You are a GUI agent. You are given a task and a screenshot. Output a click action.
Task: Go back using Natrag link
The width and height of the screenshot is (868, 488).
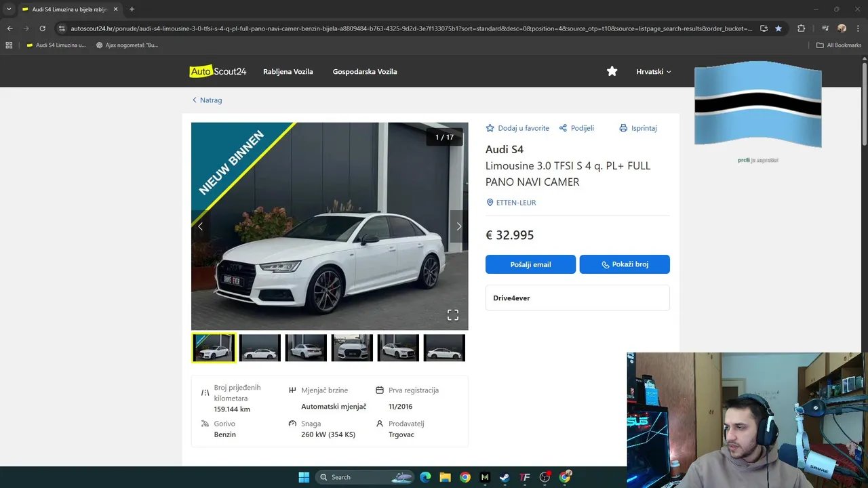click(207, 100)
